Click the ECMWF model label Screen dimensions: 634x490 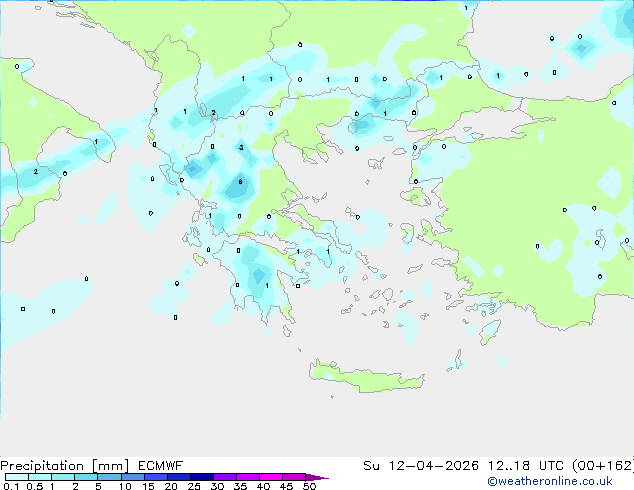(x=157, y=466)
